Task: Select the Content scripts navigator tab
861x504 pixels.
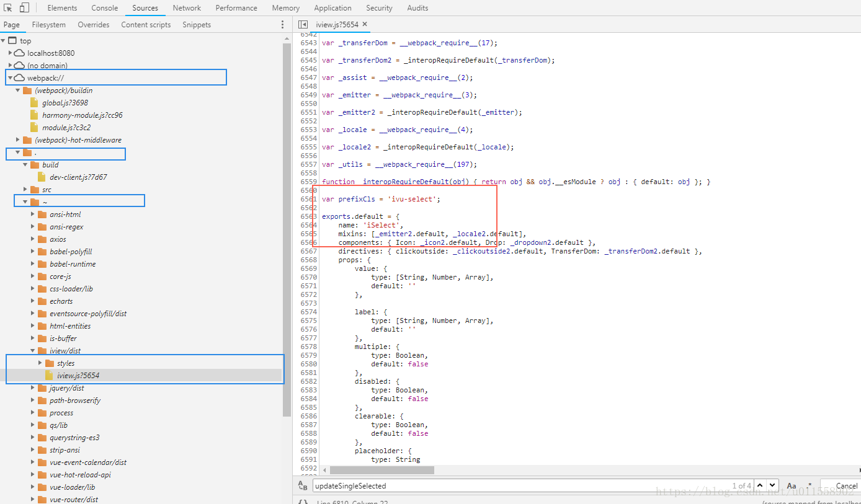Action: 146,25
